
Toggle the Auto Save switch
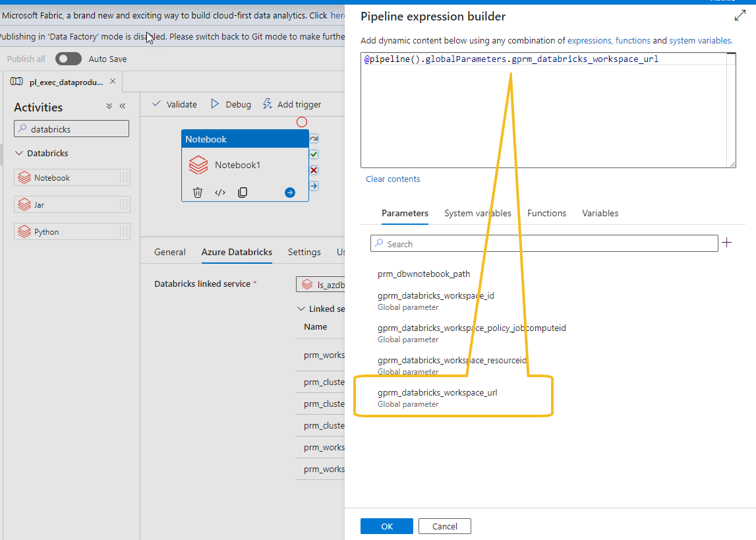(69, 59)
